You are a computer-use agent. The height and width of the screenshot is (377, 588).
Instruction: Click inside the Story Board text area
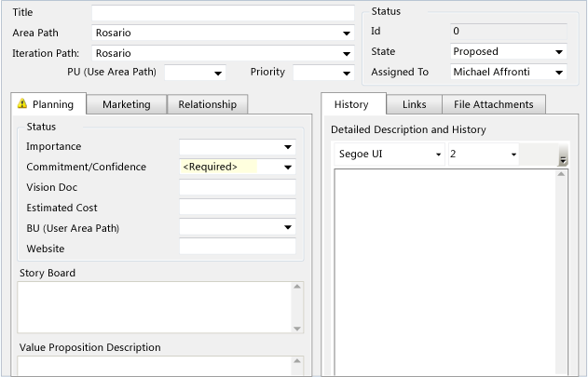coord(155,307)
